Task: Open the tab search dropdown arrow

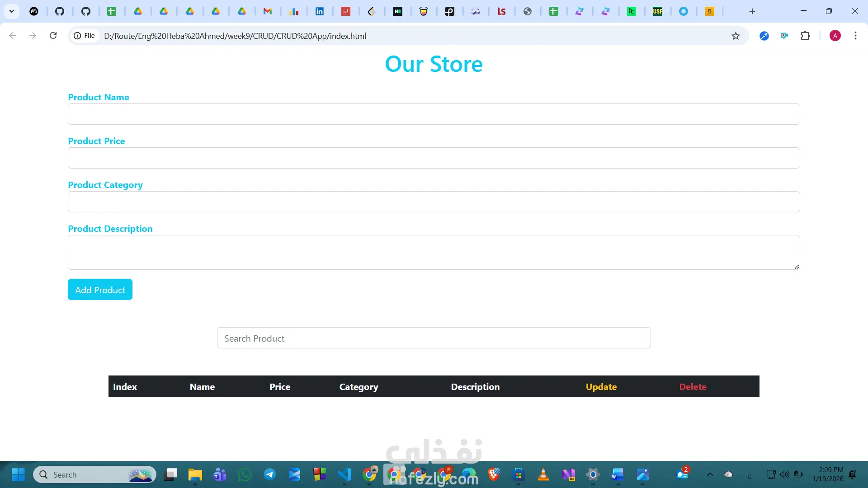Action: click(x=12, y=11)
